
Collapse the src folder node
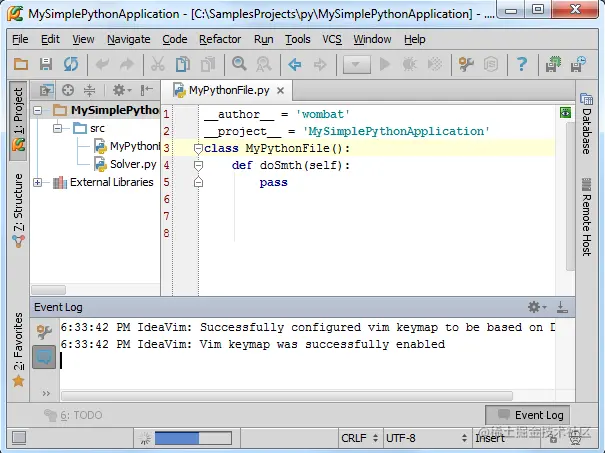[x=57, y=128]
